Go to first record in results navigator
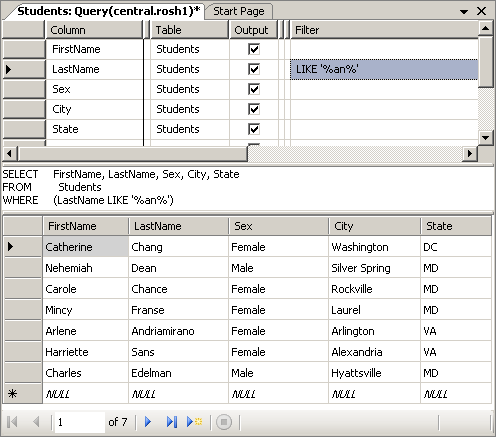Screen dimensions: 496x437 12,422
